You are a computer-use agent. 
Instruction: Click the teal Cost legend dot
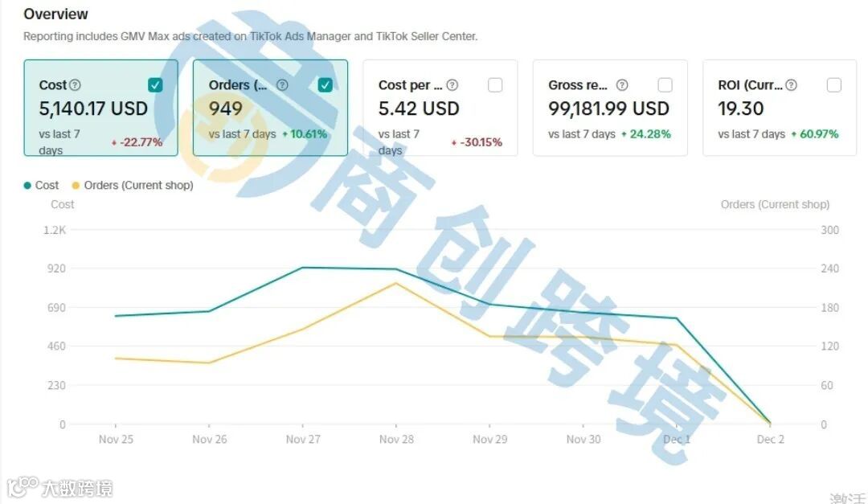28,186
